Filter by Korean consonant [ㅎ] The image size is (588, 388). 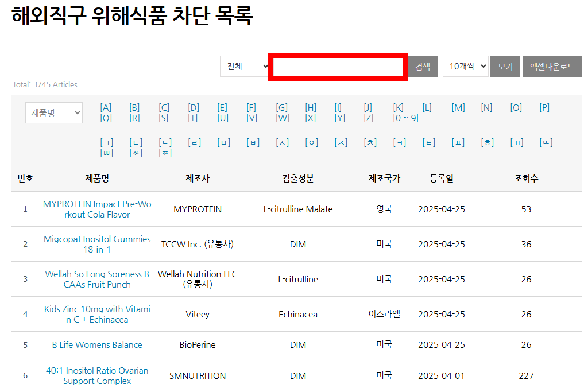(x=488, y=142)
